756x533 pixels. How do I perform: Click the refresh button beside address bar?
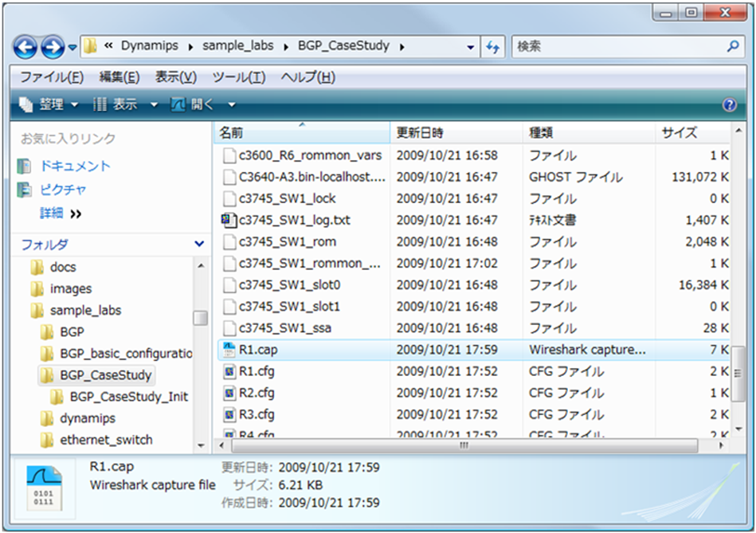coord(492,46)
